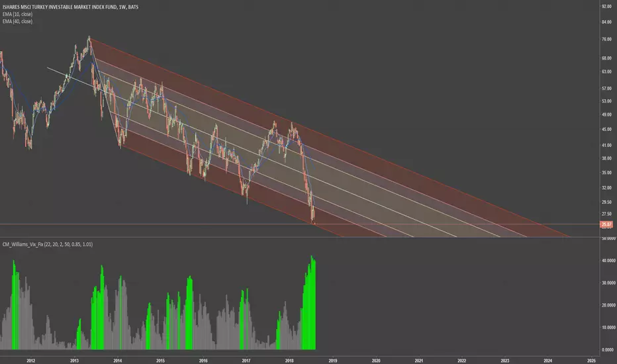Image resolution: width=617 pixels, height=364 pixels.
Task: Click the current price label 25.87
Action: [606, 225]
